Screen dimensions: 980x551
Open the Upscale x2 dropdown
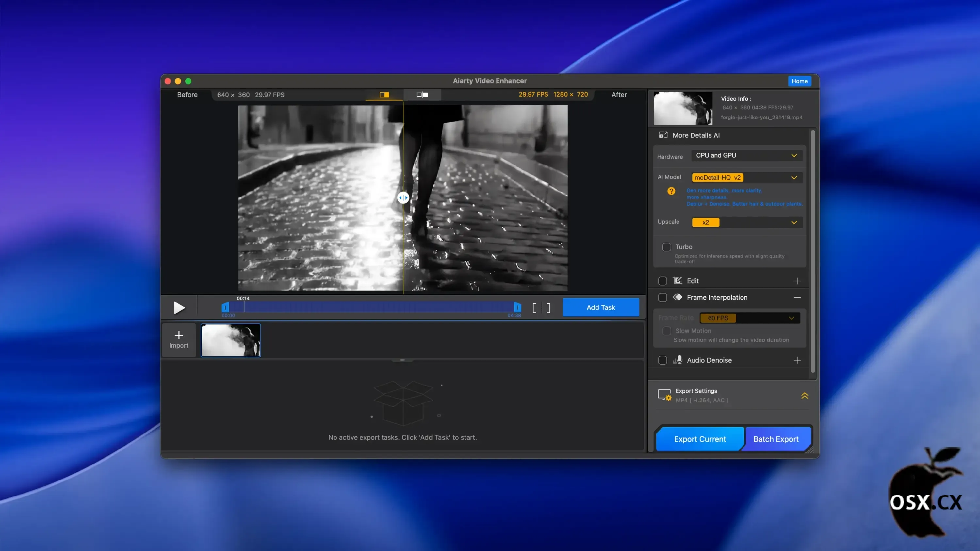747,222
